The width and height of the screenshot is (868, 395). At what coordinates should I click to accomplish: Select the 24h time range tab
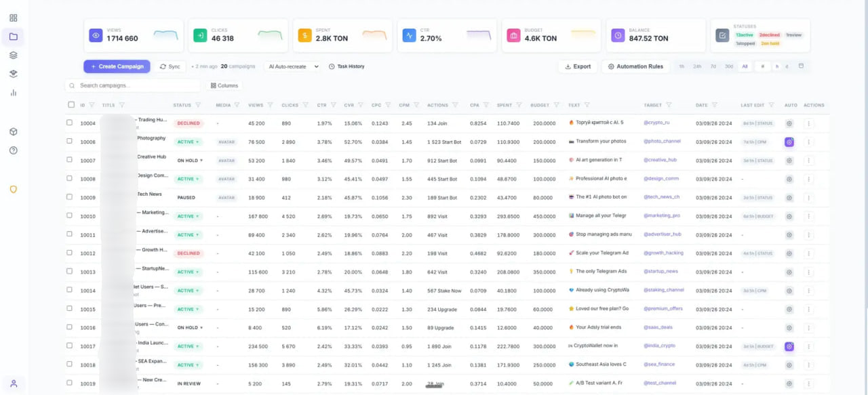pyautogui.click(x=697, y=66)
